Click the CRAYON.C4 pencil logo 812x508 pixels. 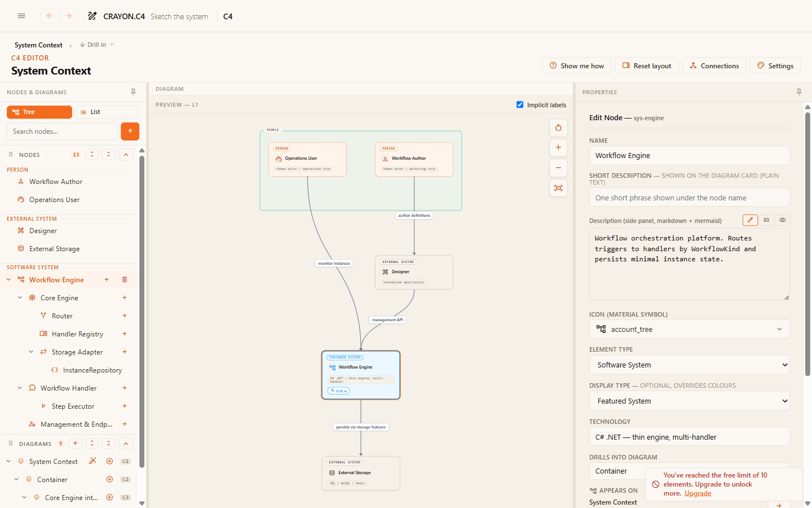[x=92, y=16]
